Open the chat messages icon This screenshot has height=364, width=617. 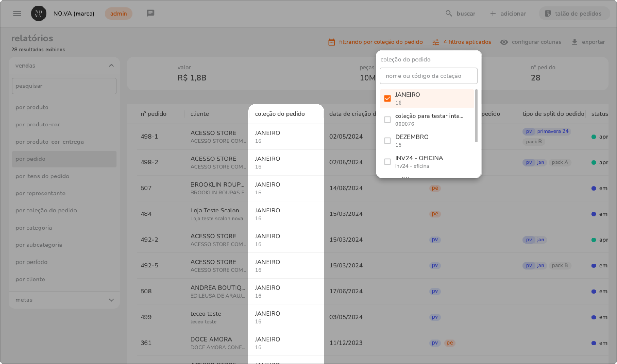coord(150,13)
